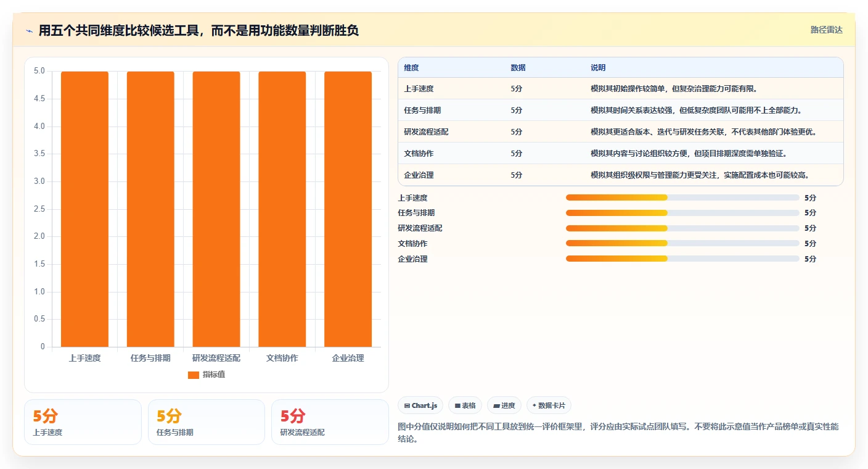This screenshot has width=868, height=469.
Task: Click the footnote starting 图中分值仅说明
Action: 618,433
